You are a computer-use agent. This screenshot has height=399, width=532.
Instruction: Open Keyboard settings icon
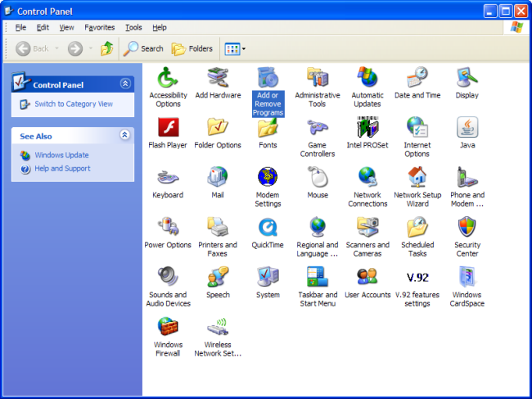168,183
